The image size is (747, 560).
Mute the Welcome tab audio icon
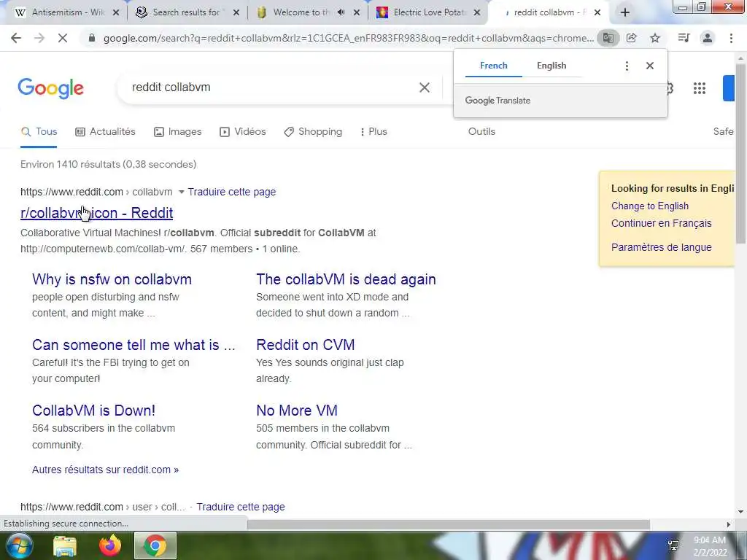(341, 12)
